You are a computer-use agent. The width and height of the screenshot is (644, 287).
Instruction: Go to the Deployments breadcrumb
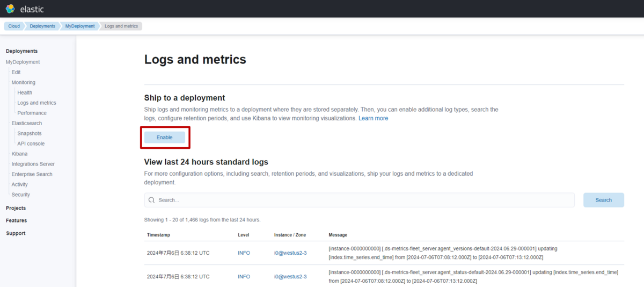pos(42,26)
